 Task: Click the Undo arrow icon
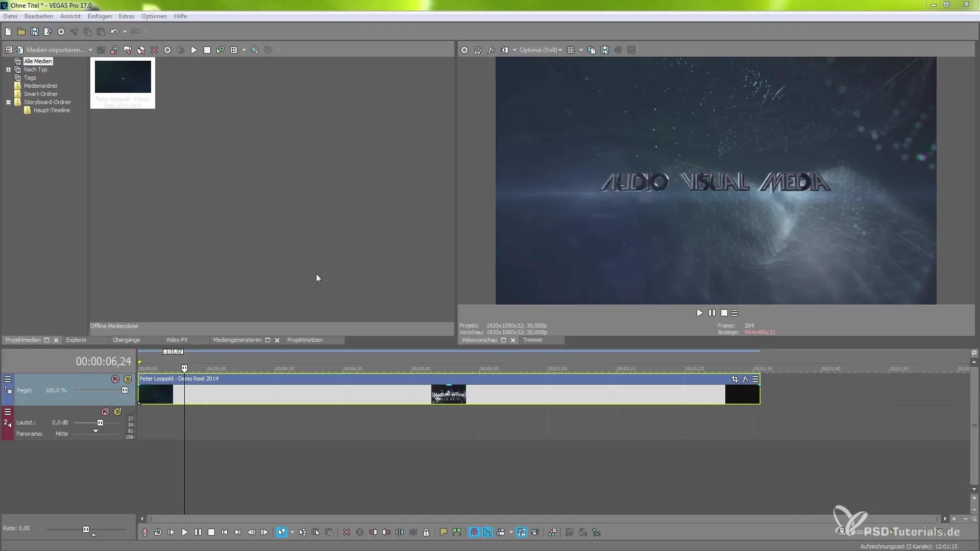point(114,32)
